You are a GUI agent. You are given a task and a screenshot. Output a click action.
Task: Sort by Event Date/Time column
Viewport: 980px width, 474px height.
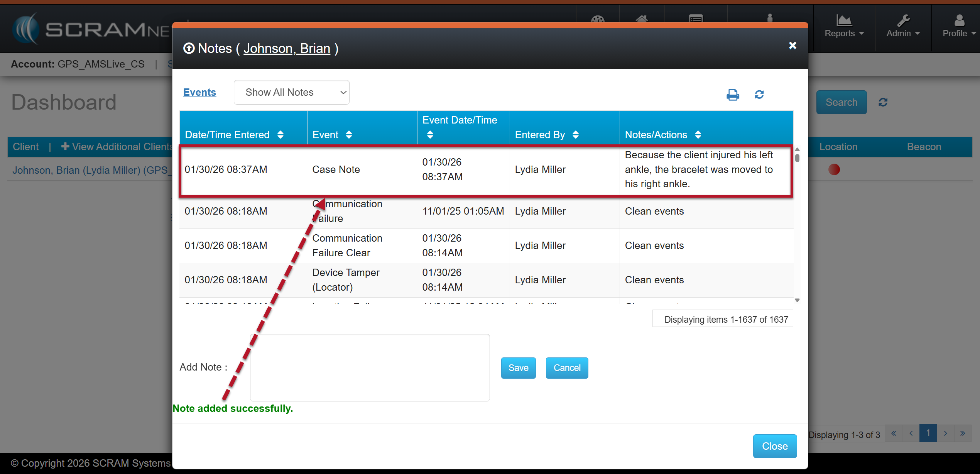[430, 135]
